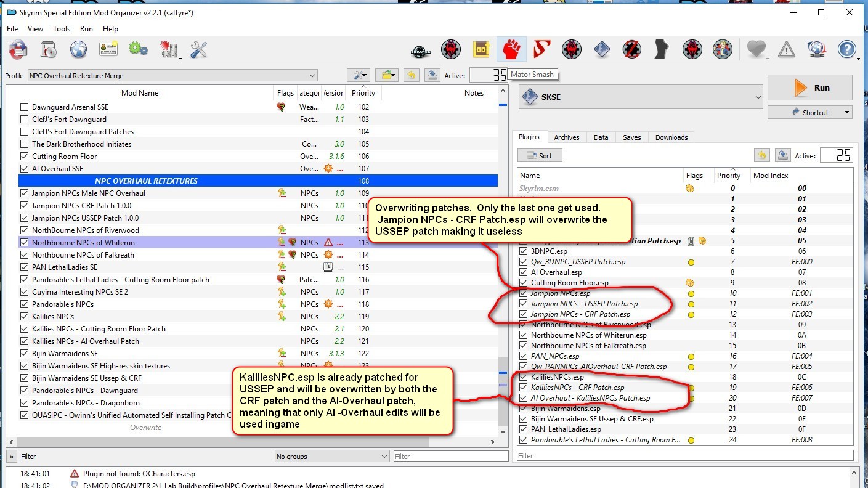Viewport: 868px width, 488px height.
Task: Switch to the Archives tab
Action: coord(566,137)
